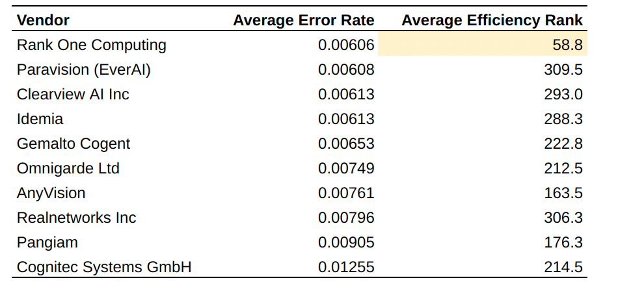
Task: Select the Paravision (EverAI) vendor cell
Action: click(x=84, y=70)
